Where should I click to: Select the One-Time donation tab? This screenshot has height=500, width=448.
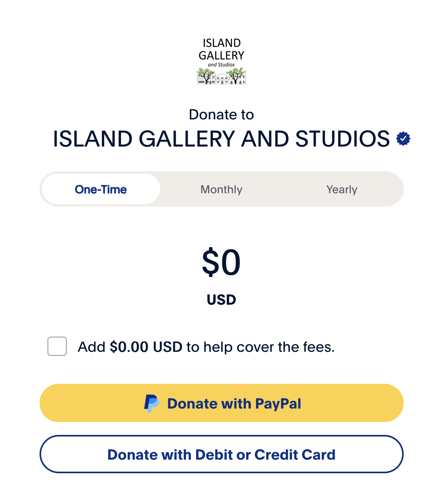[x=100, y=189]
